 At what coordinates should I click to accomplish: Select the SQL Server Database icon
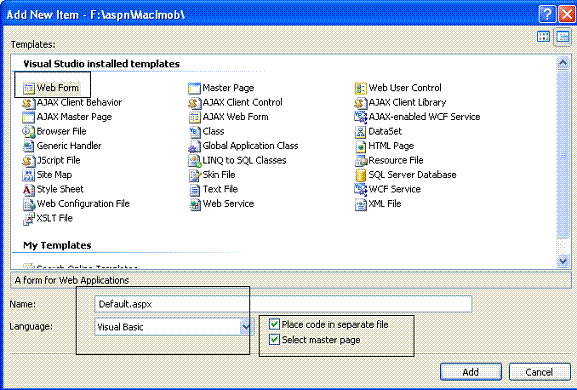click(x=361, y=175)
